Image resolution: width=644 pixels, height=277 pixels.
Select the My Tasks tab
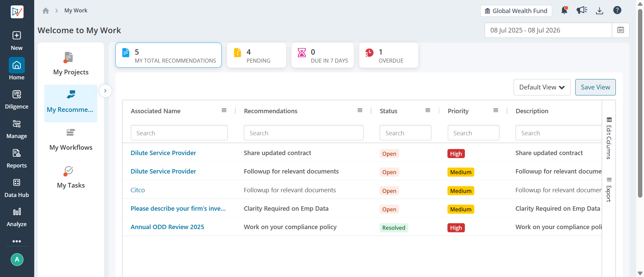point(71,178)
